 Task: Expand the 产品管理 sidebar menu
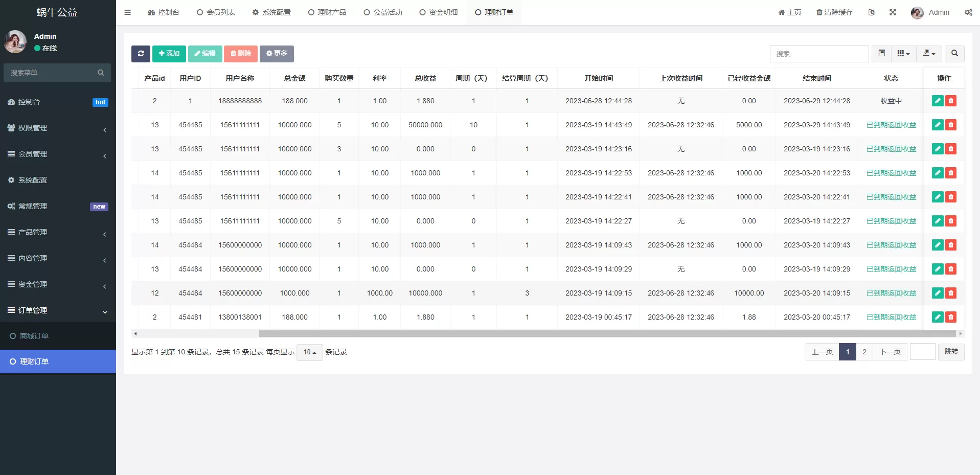57,232
